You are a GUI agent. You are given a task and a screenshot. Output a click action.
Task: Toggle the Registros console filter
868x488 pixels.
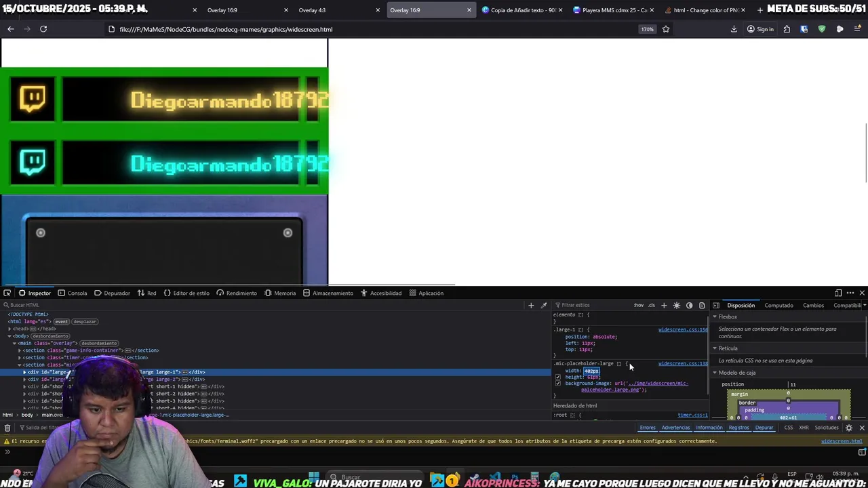coord(738,428)
